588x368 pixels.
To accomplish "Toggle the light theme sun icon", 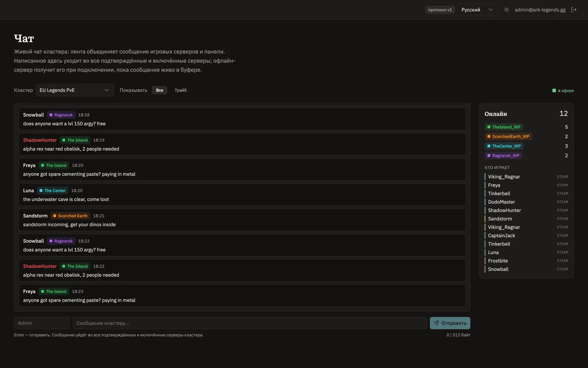I will (x=506, y=10).
